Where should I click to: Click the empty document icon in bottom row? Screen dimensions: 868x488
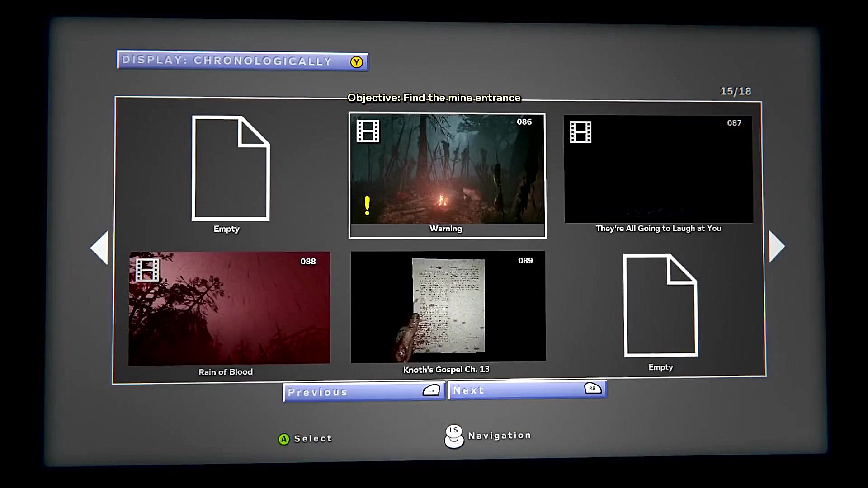[660, 305]
